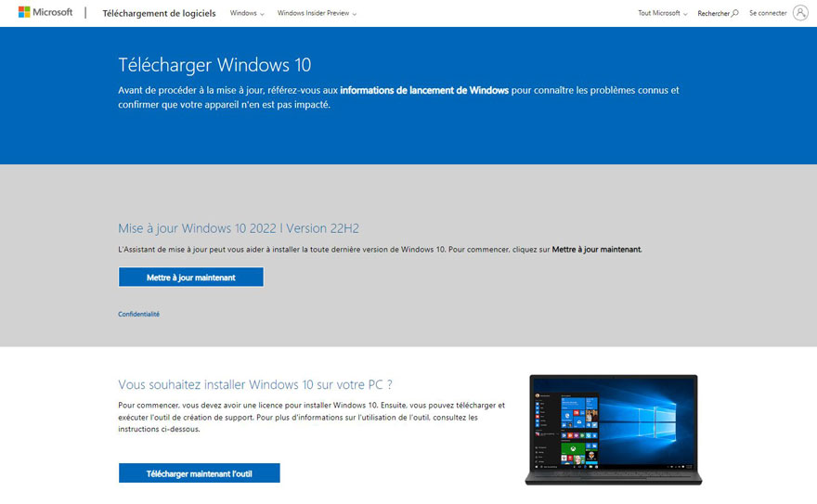Click the bold Mettre à jour maintenant text in paragraph

(597, 250)
